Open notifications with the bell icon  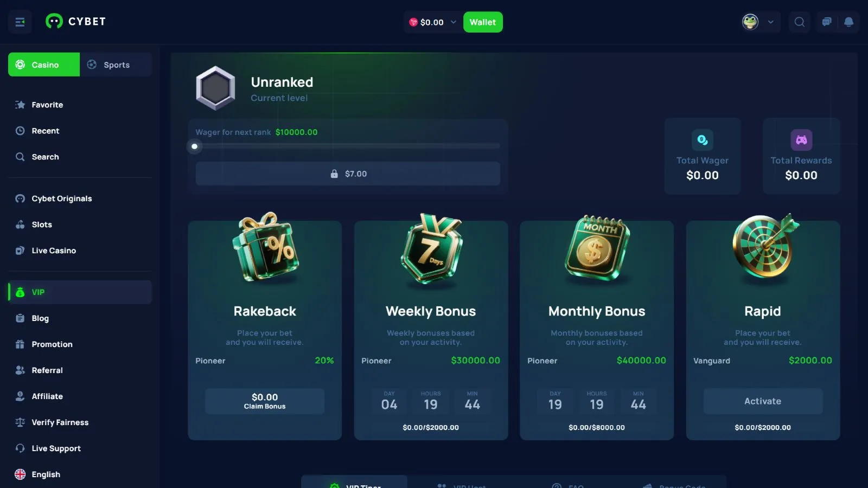click(848, 22)
